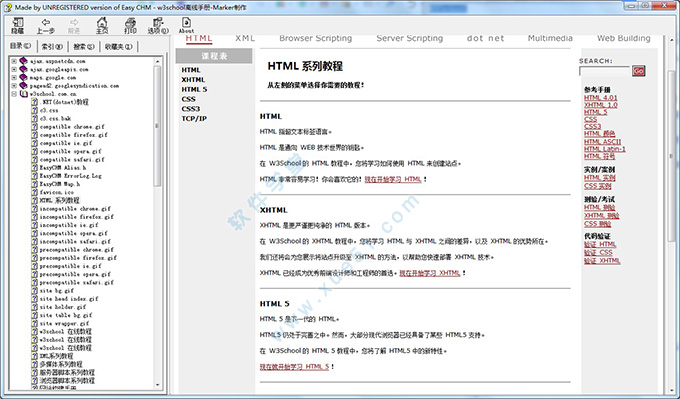
Task: Switch to the Index (索引) tab
Action: pyautogui.click(x=52, y=46)
